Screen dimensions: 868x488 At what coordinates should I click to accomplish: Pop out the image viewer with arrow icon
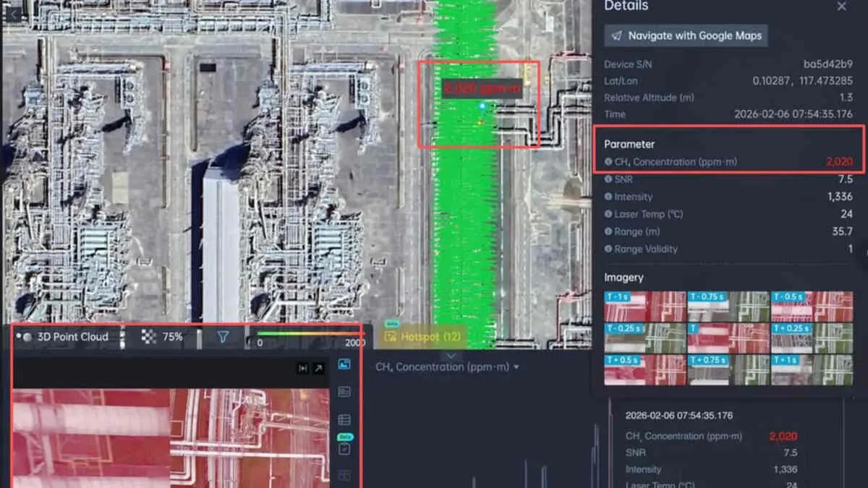point(318,369)
